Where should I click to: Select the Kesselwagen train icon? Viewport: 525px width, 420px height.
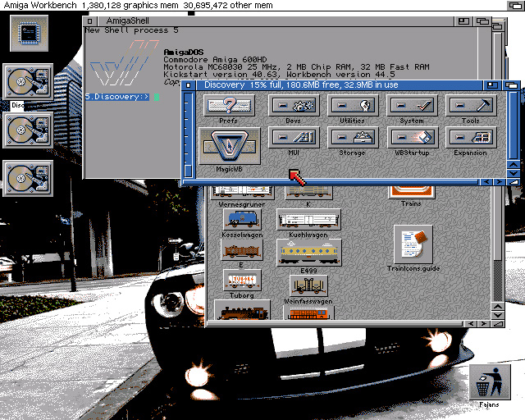[242, 219]
